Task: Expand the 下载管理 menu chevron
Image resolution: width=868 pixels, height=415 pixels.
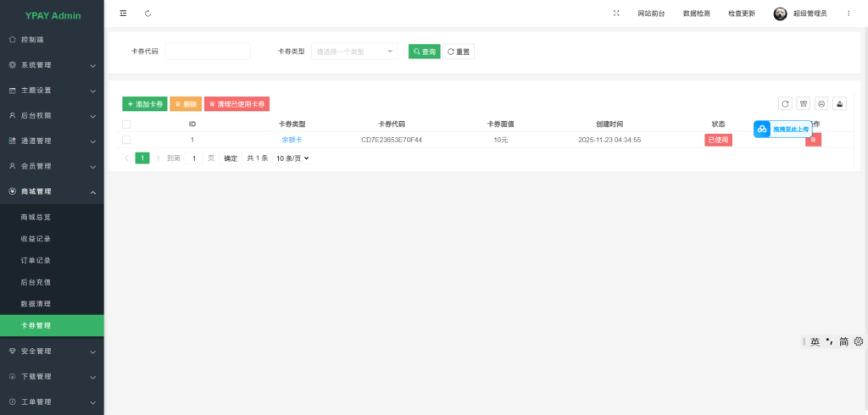Action: point(93,378)
